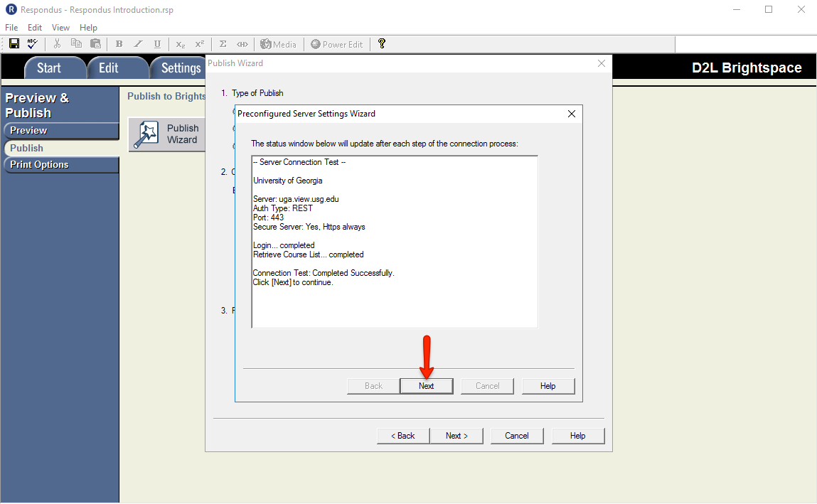Click Help in Preconfigured Server Settings Wizard
Viewport: 817px width, 504px height.
(548, 386)
